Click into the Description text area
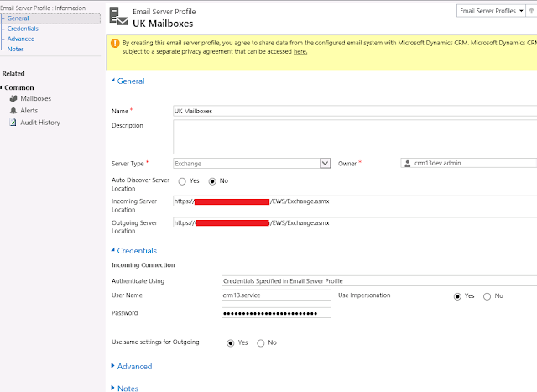Image resolution: width=537 pixels, height=392 pixels. pos(355,137)
